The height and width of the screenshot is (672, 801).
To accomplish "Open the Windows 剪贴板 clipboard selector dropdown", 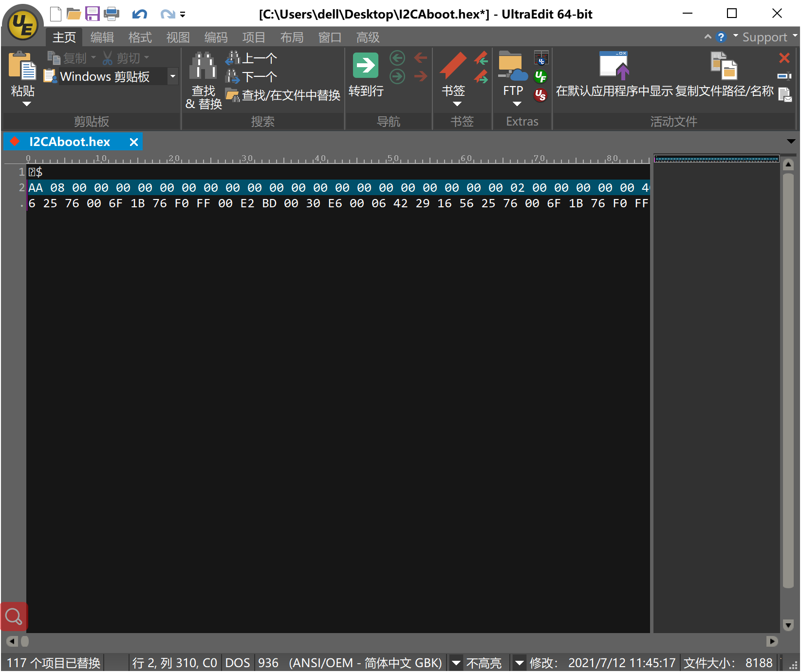I will pos(173,76).
